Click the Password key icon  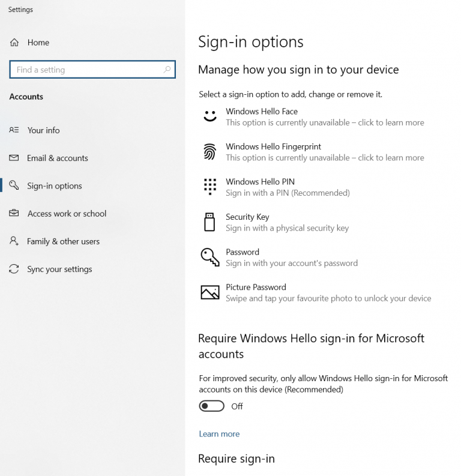209,257
